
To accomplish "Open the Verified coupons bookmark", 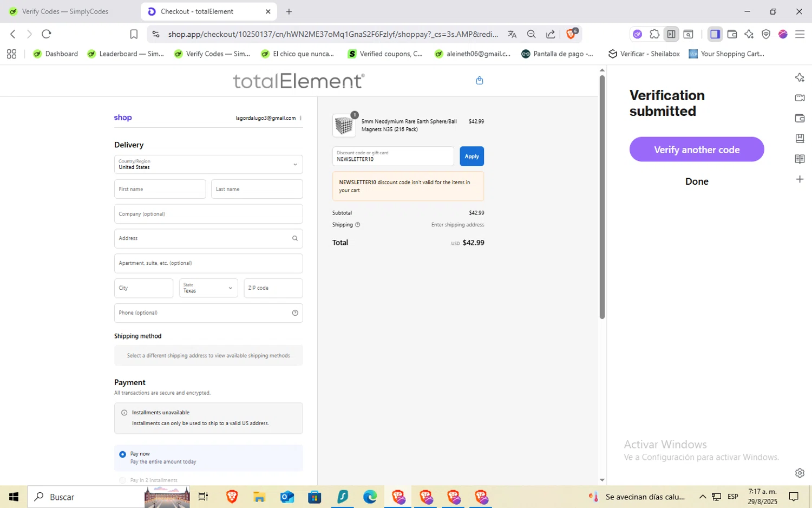I will tap(385, 54).
